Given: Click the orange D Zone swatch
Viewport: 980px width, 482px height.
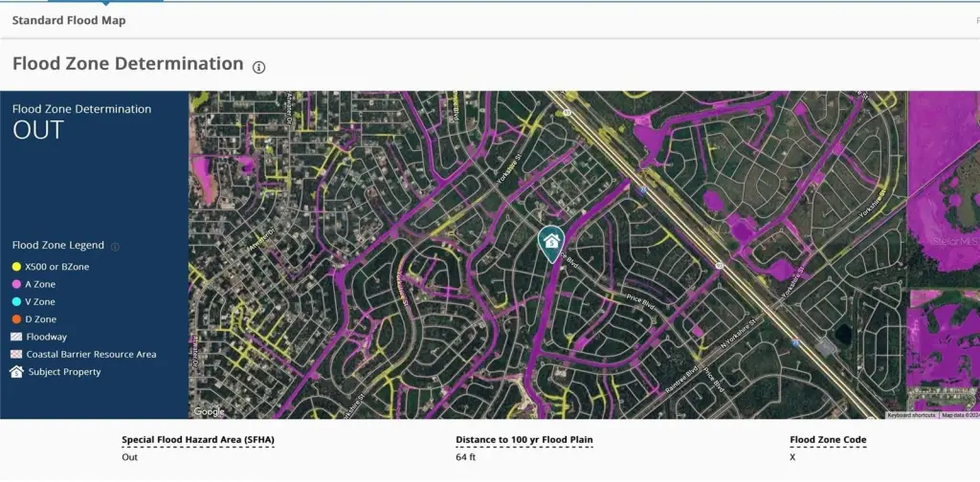Looking at the screenshot, I should point(16,319).
